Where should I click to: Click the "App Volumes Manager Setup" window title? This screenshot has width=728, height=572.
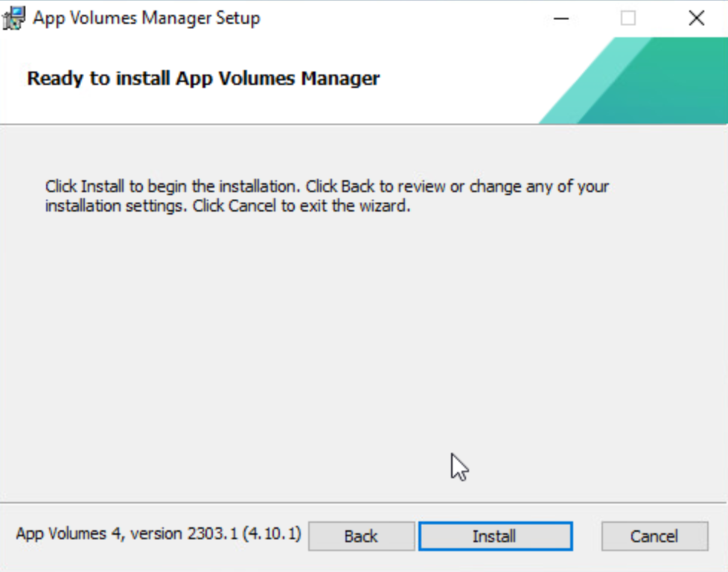click(146, 18)
